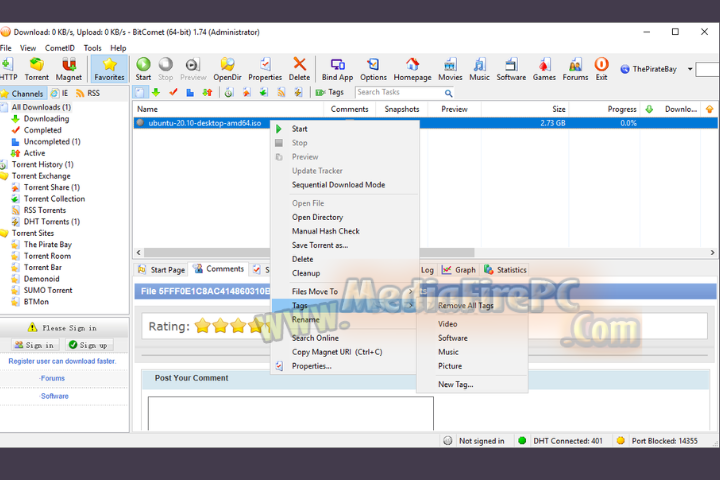720x480 pixels.
Task: Open Torrent Collection item
Action: 54,199
